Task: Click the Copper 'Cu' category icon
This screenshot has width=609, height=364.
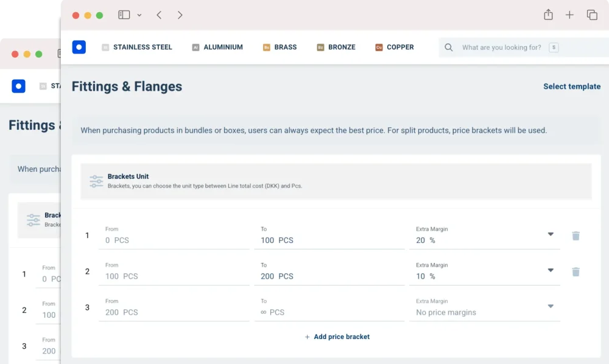Action: 378,47
